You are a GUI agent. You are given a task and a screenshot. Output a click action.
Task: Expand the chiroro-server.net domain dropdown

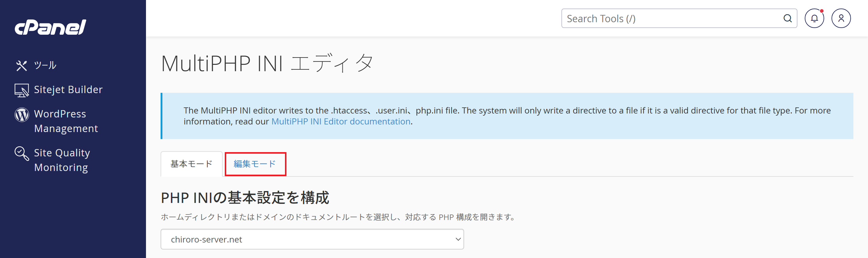tap(312, 239)
